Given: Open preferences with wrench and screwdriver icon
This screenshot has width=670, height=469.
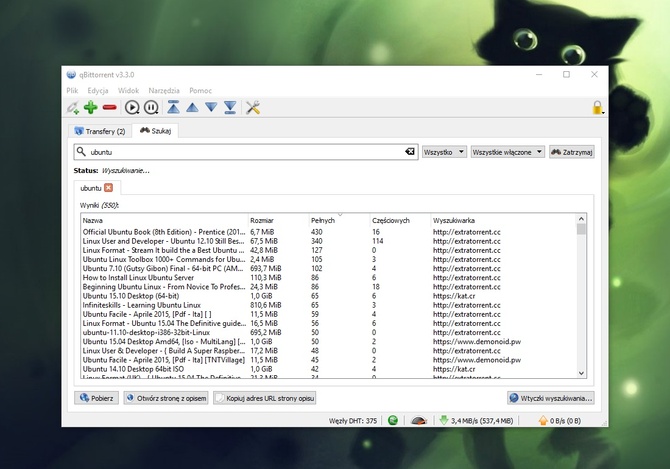Looking at the screenshot, I should (x=253, y=107).
